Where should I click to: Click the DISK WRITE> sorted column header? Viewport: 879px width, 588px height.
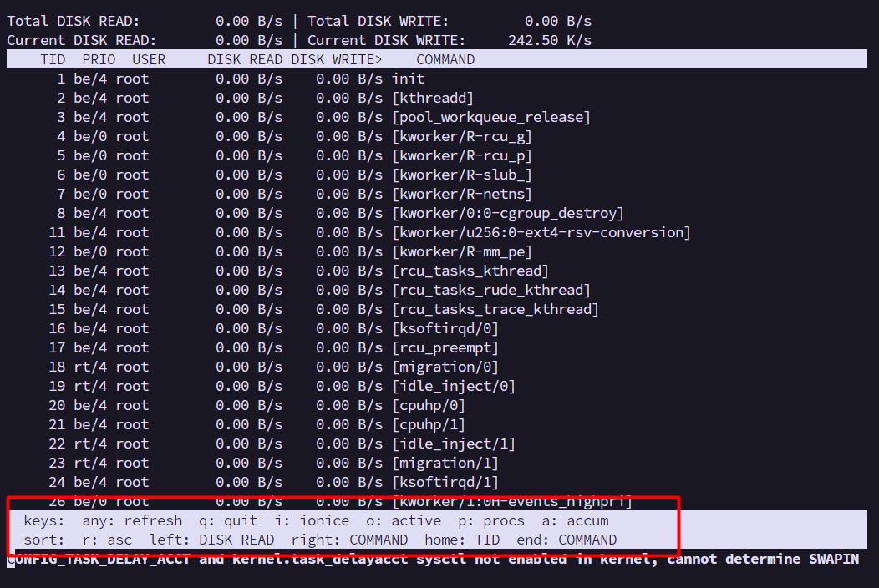pyautogui.click(x=337, y=59)
